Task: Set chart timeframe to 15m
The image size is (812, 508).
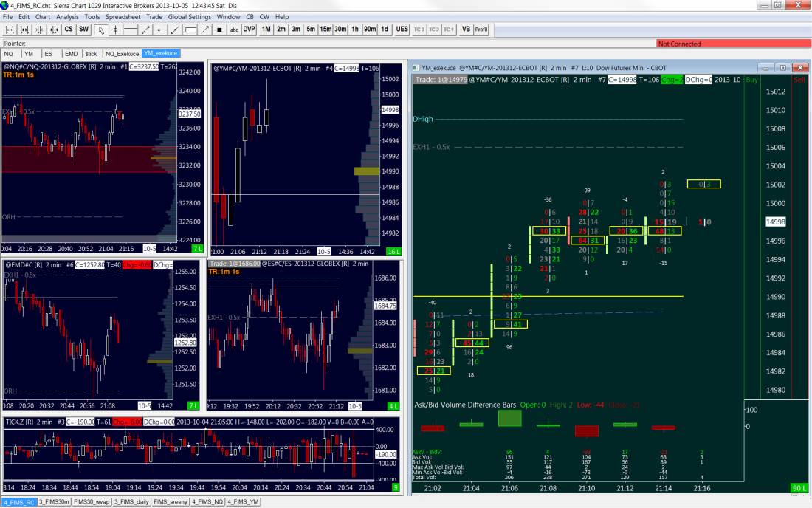Action: click(326, 30)
